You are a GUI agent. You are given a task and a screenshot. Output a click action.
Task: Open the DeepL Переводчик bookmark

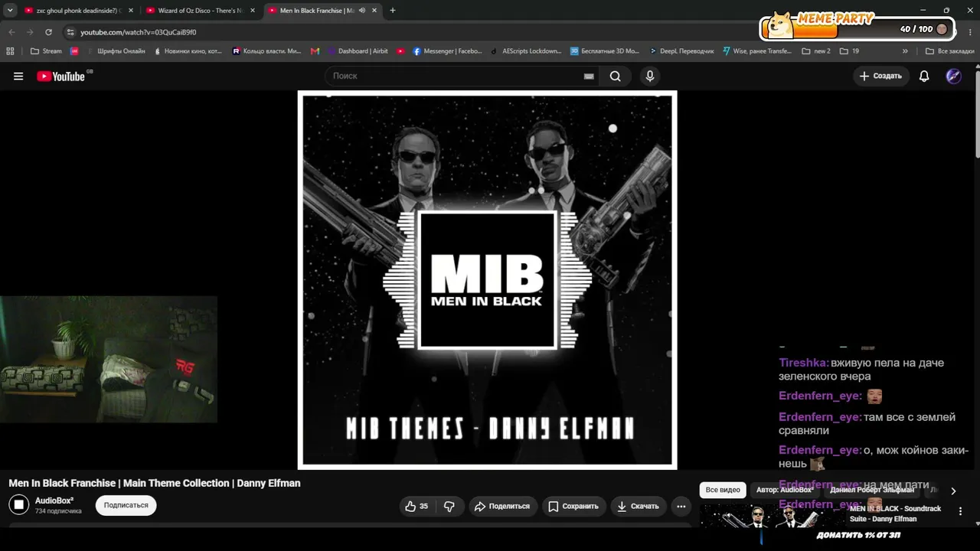tap(682, 51)
